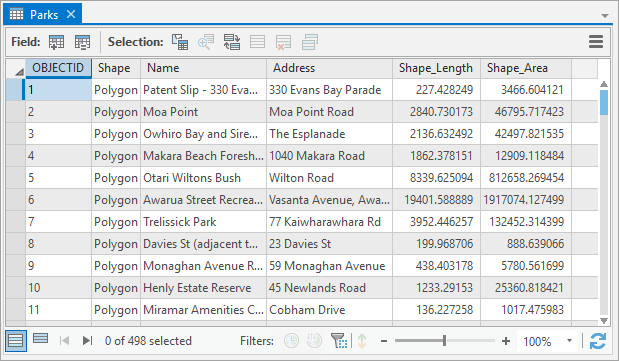Screen dimensions: 619x361
Task: Click the 'Moa Point Road' address cell
Action: (329, 112)
